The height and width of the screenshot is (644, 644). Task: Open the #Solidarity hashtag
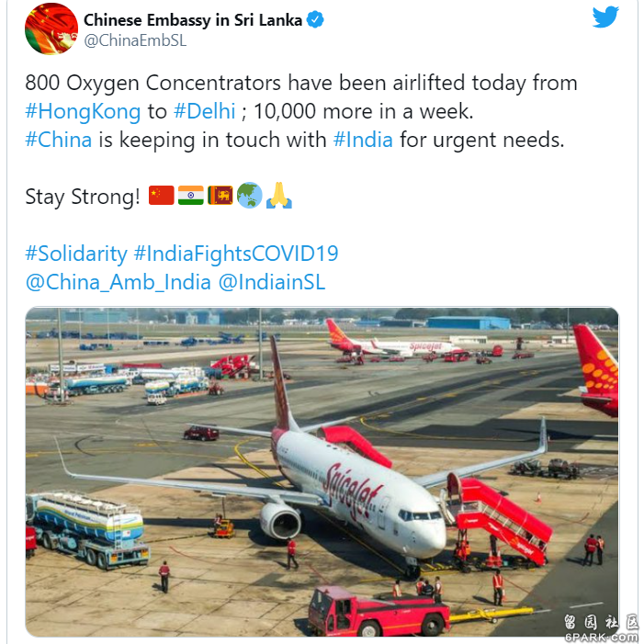pos(76,254)
